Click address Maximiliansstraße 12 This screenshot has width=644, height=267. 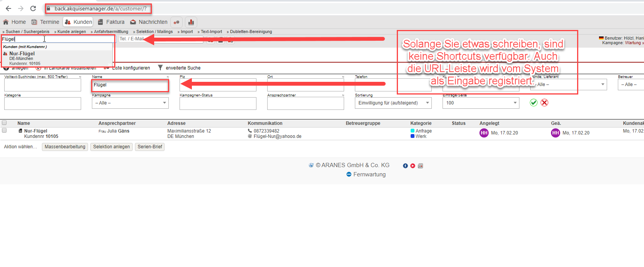189,131
